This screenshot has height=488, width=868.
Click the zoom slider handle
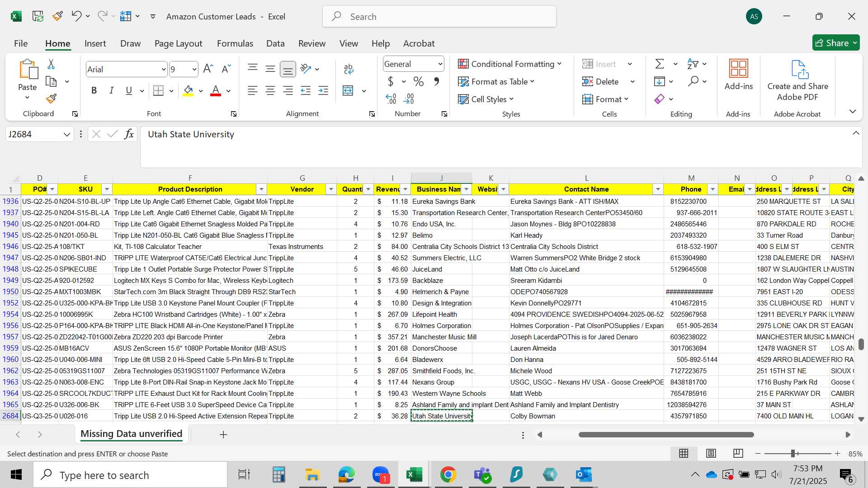(793, 453)
